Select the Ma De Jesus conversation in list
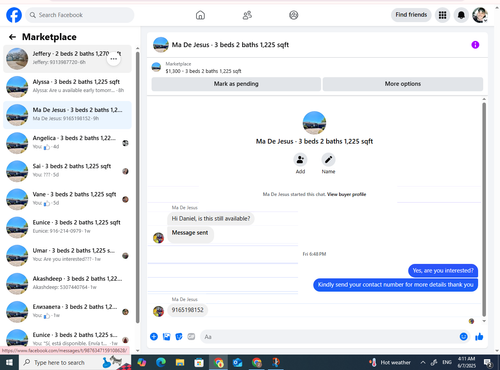 67,115
